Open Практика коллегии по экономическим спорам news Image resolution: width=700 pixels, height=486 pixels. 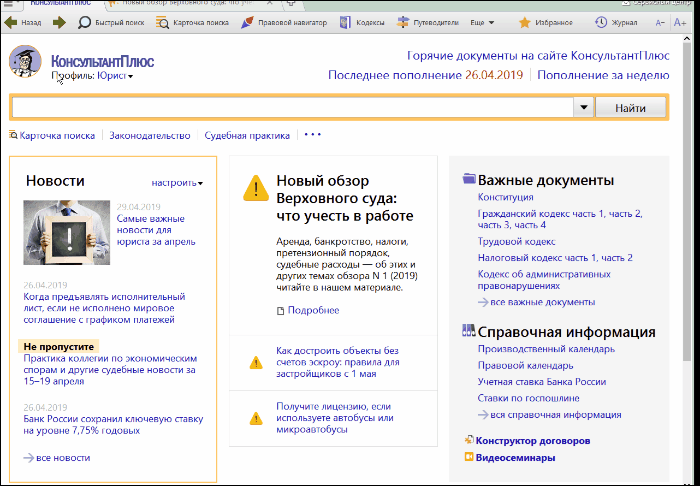(110, 370)
